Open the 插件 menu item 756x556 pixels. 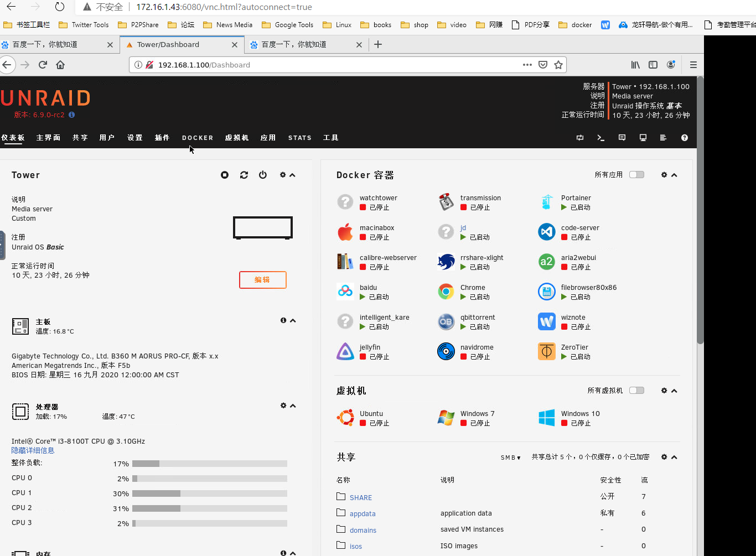pyautogui.click(x=162, y=138)
